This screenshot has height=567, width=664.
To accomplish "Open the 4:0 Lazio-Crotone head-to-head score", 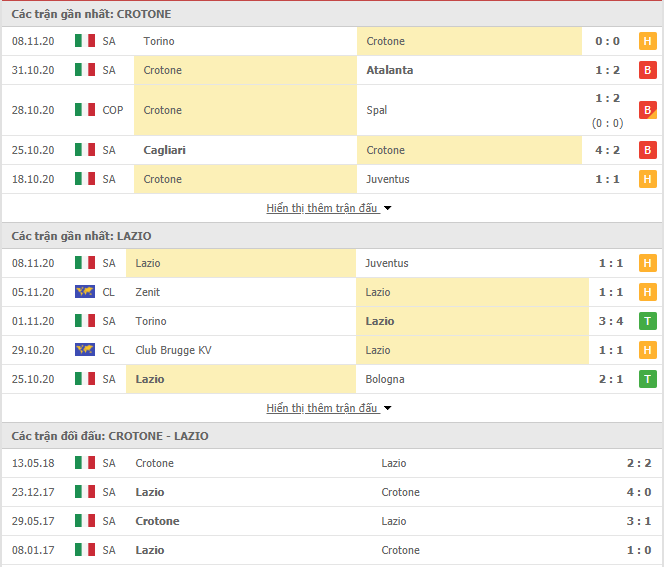I will coord(639,492).
